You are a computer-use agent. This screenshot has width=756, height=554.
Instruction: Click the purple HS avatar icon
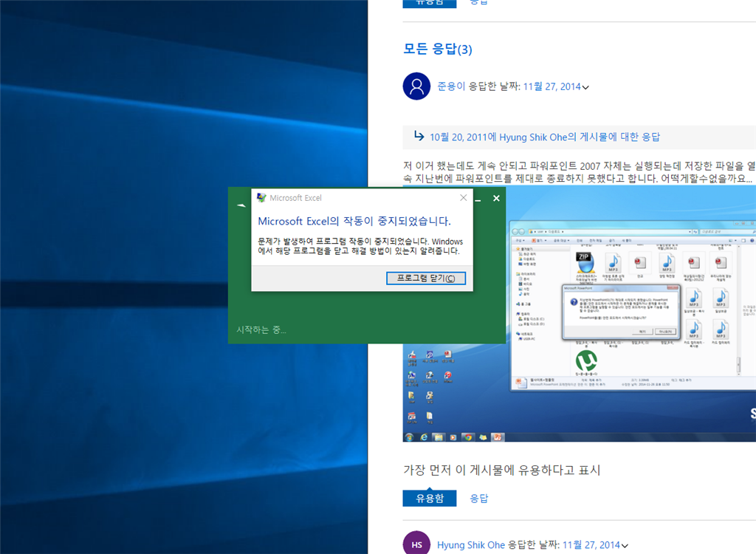416,544
